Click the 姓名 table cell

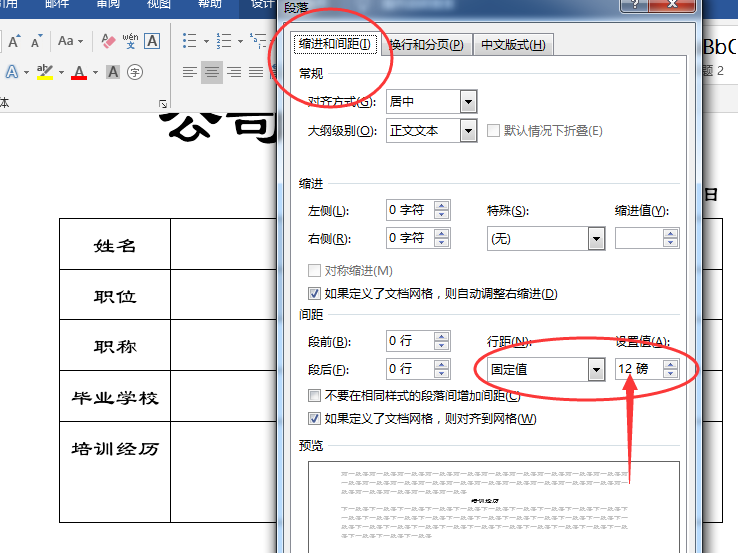click(x=115, y=244)
